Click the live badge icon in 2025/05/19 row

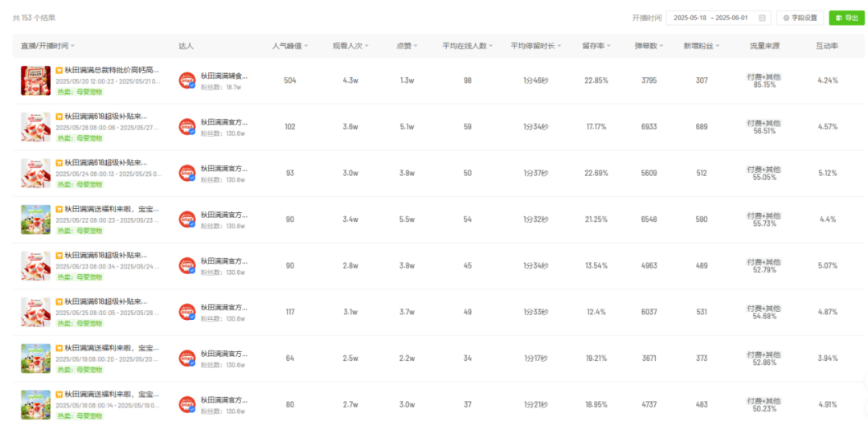click(x=59, y=348)
